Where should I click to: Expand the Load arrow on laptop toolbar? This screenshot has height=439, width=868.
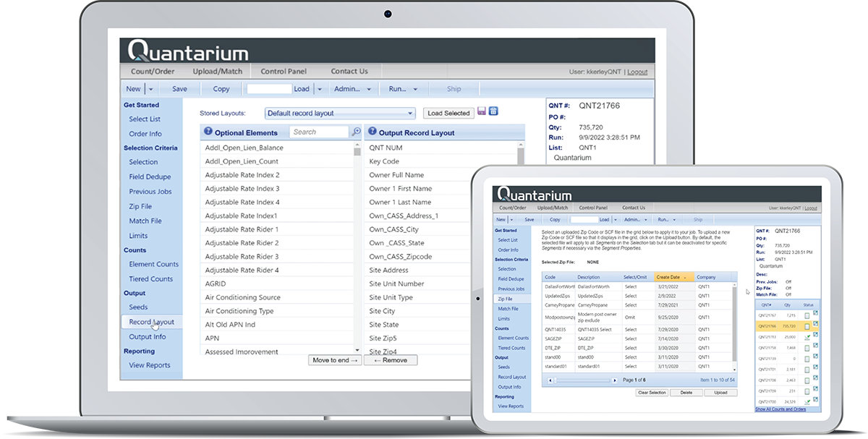tap(319, 89)
